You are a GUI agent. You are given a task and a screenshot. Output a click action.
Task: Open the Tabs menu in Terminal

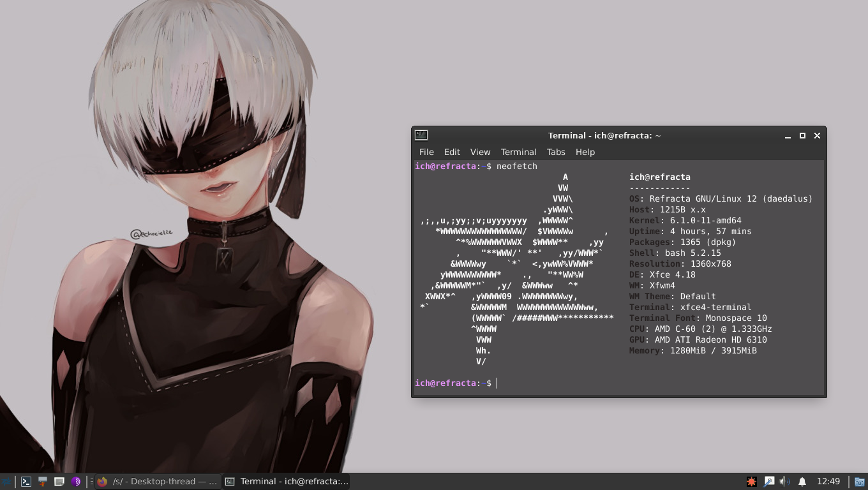[x=556, y=152]
